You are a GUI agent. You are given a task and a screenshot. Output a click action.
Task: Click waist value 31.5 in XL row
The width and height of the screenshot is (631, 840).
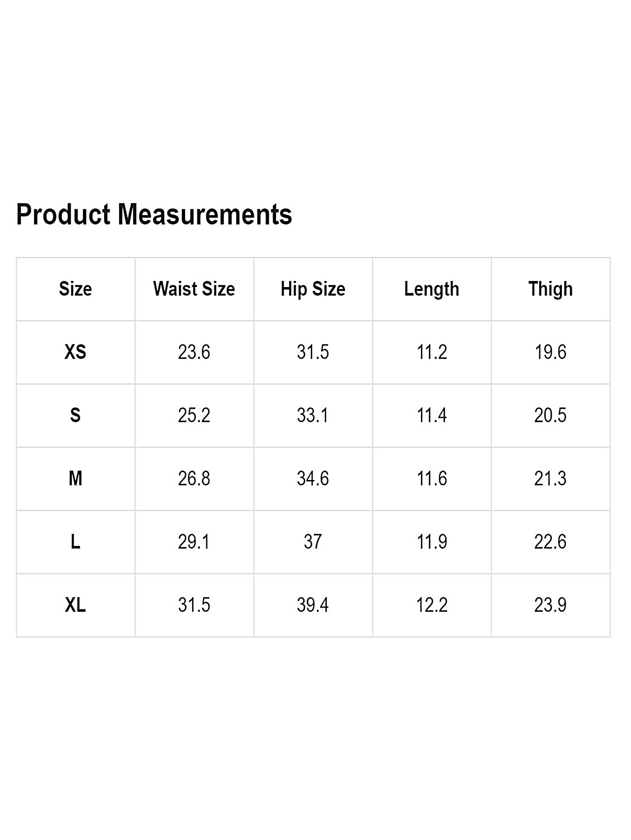tap(194, 605)
